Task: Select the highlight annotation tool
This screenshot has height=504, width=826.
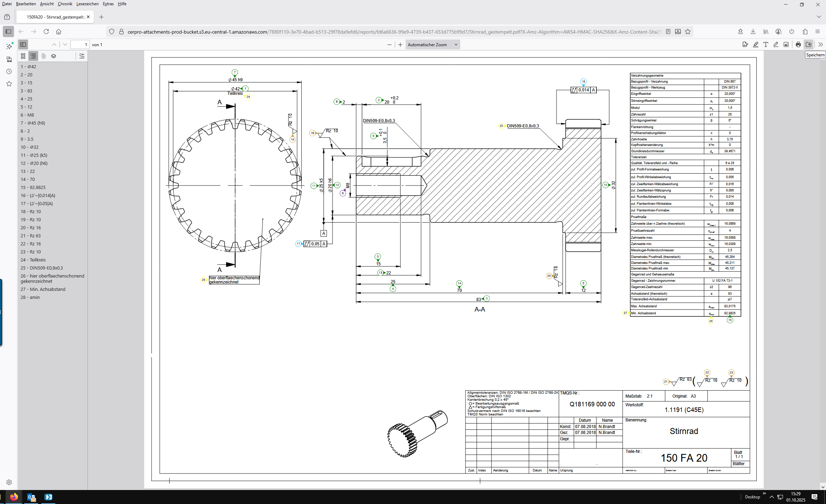Action: [756, 44]
